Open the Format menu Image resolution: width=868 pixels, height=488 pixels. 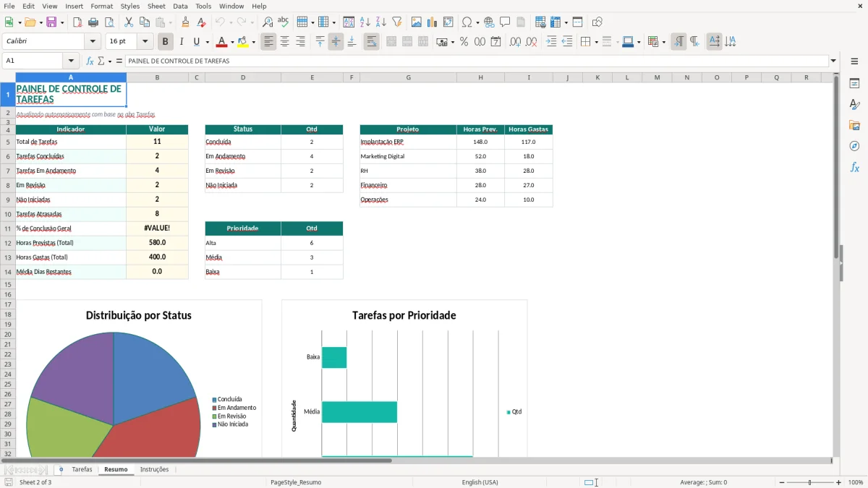(101, 6)
